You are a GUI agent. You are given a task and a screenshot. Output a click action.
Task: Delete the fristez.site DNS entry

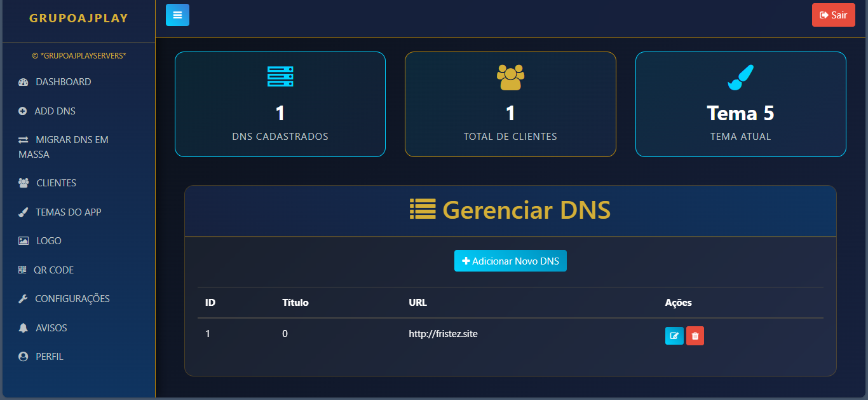tap(695, 336)
